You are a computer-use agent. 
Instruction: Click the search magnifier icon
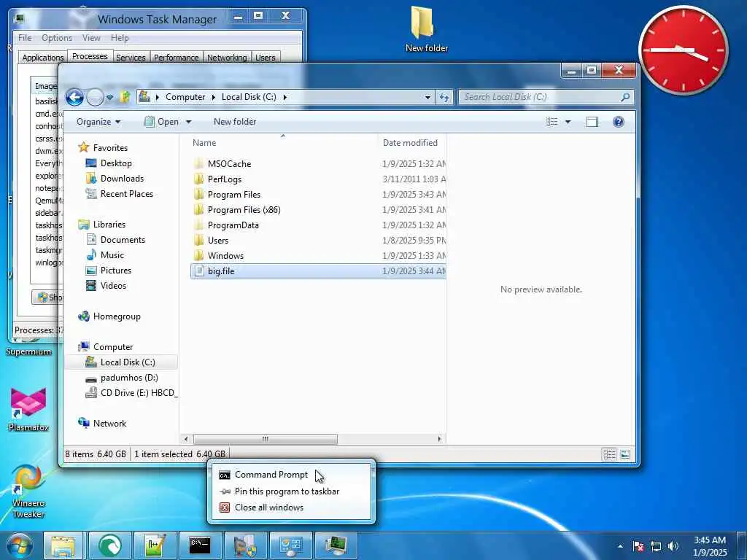tap(625, 97)
